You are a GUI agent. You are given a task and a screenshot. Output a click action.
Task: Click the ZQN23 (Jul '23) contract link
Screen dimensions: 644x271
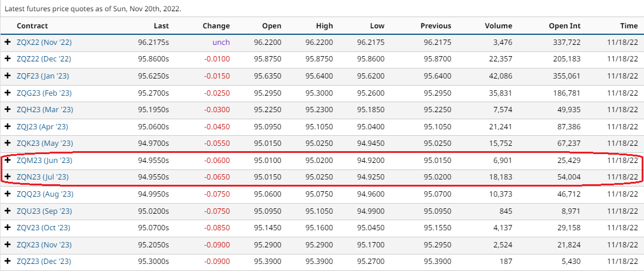pos(43,177)
